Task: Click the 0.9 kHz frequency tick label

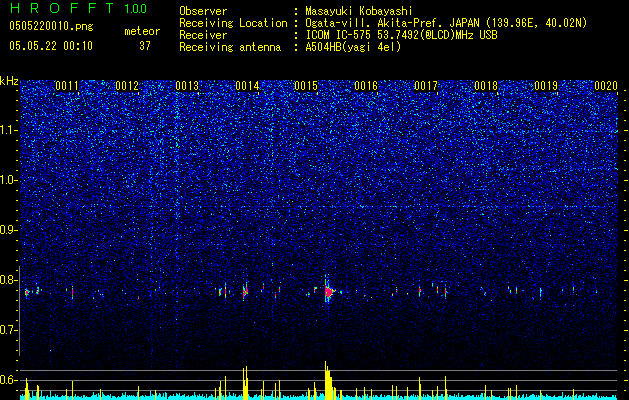Action: [x=9, y=230]
